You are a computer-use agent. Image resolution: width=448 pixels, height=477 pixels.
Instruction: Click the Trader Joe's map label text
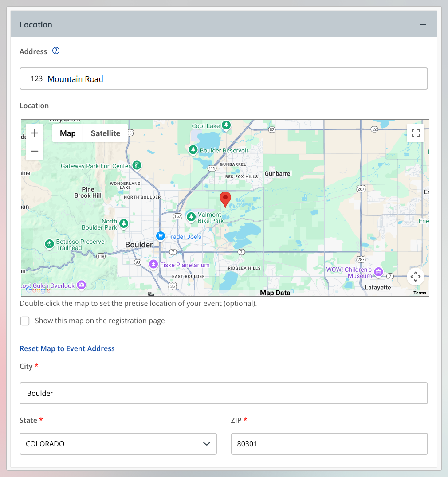pyautogui.click(x=184, y=237)
